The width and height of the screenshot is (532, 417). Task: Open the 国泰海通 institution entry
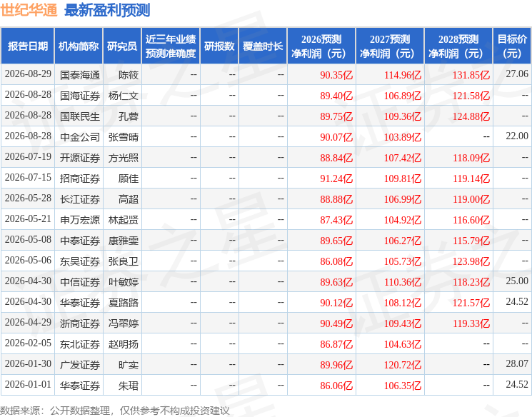point(80,75)
